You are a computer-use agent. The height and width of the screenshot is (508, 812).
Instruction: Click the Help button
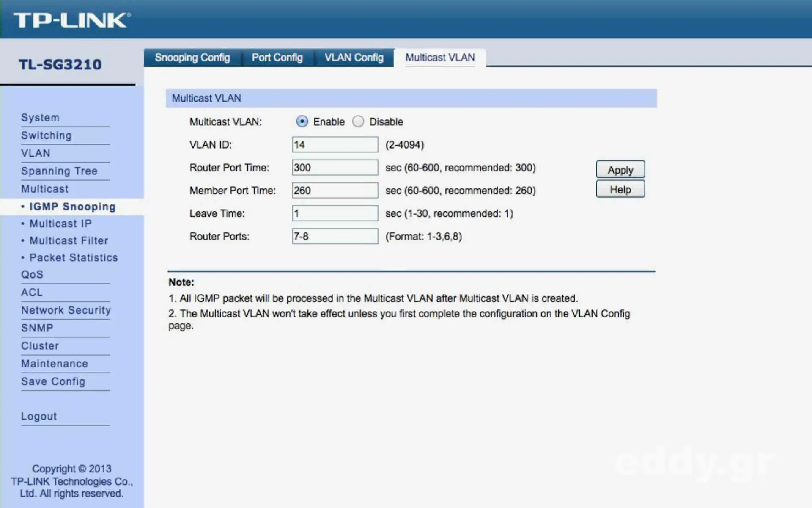[x=620, y=189]
